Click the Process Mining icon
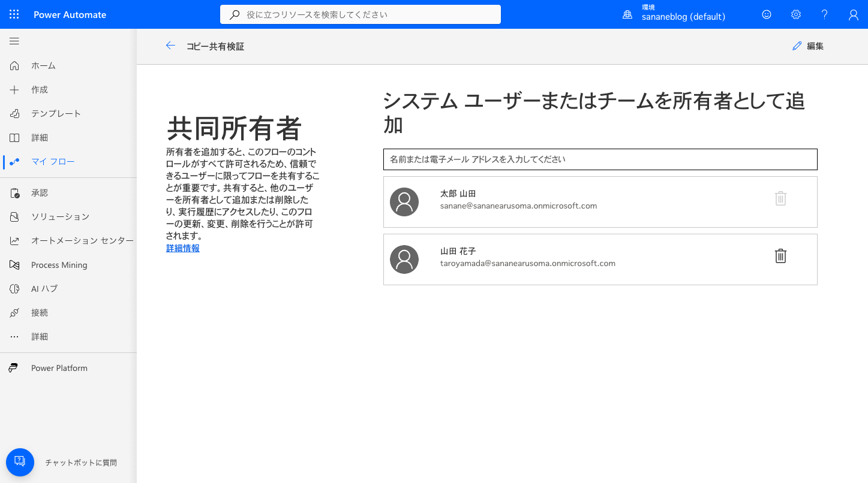The image size is (868, 483). pyautogui.click(x=14, y=264)
